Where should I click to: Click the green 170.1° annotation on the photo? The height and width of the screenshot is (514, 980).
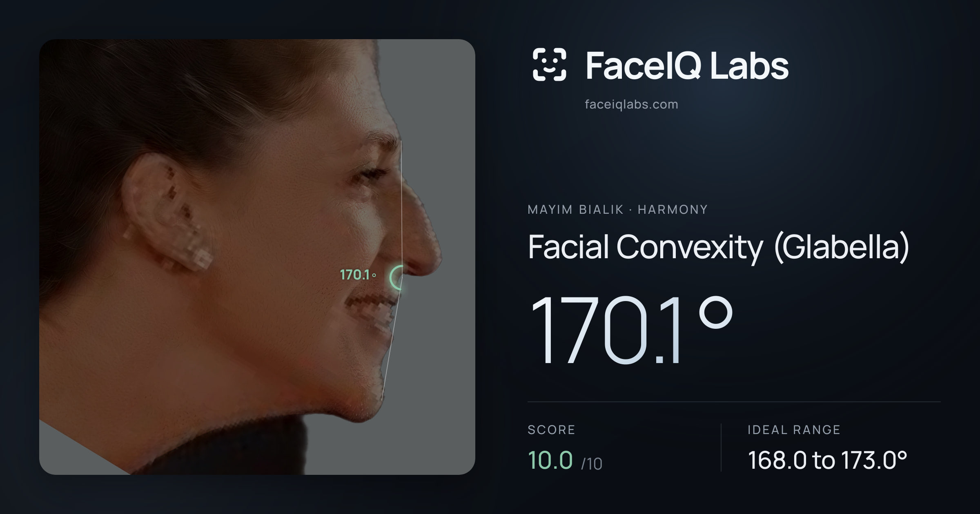(358, 275)
